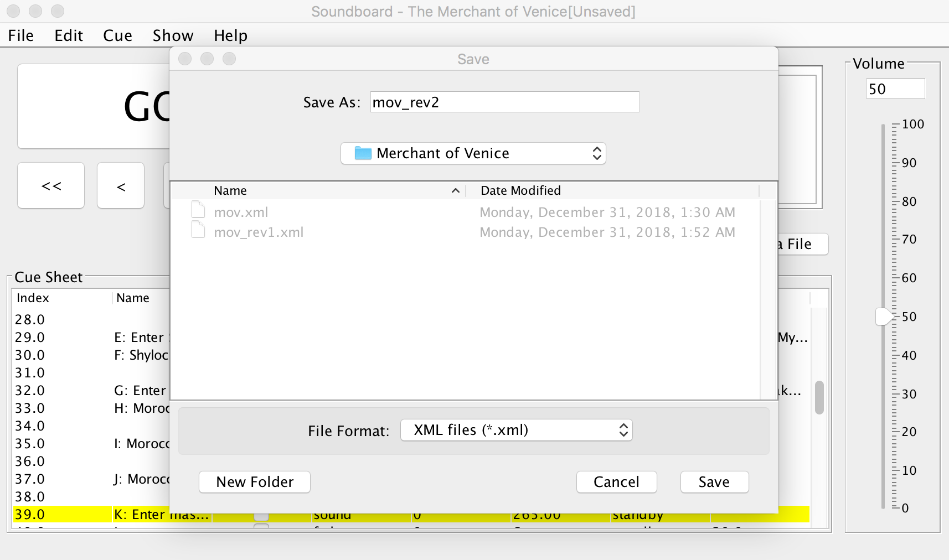Screen dimensions: 949x560
Task: Click the mov_rev1.xml document icon
Action: 198,230
